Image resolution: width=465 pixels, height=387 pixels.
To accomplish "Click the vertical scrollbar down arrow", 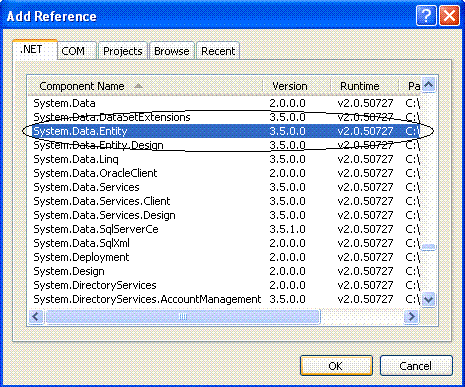I will tap(428, 299).
